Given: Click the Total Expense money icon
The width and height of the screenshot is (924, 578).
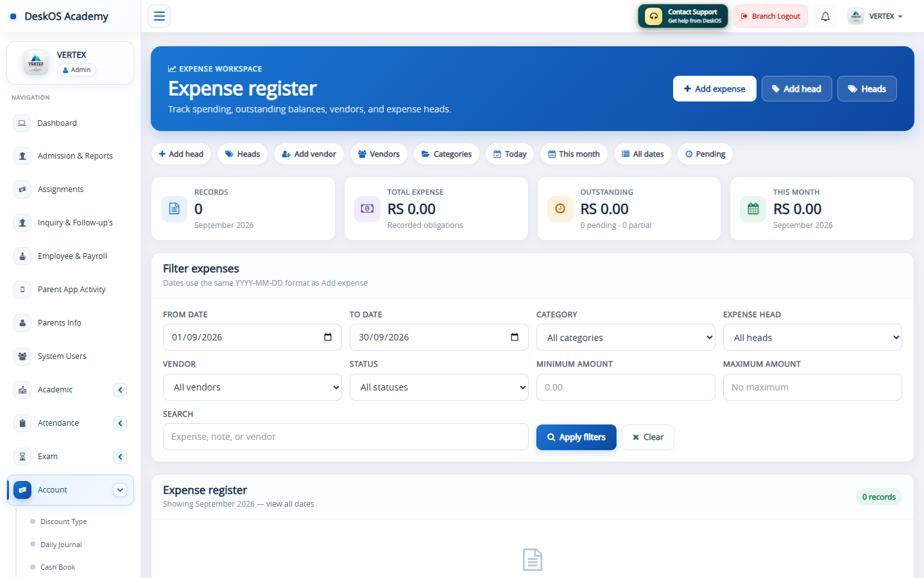Looking at the screenshot, I should point(367,209).
